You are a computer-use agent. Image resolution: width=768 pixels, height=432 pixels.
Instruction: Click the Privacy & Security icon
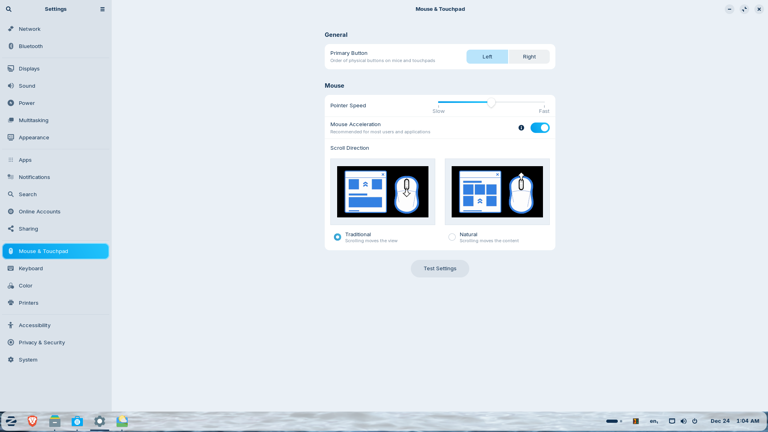click(x=11, y=342)
